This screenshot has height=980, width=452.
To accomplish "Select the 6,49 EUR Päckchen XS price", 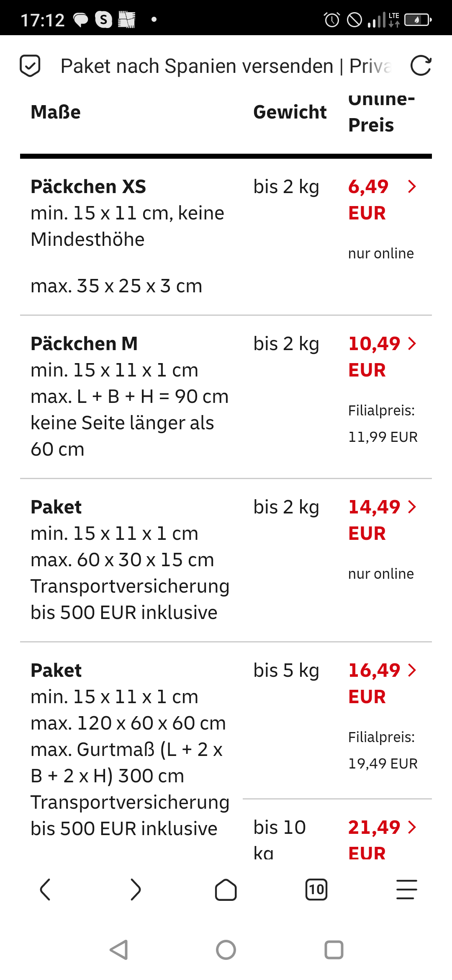I will point(368,199).
